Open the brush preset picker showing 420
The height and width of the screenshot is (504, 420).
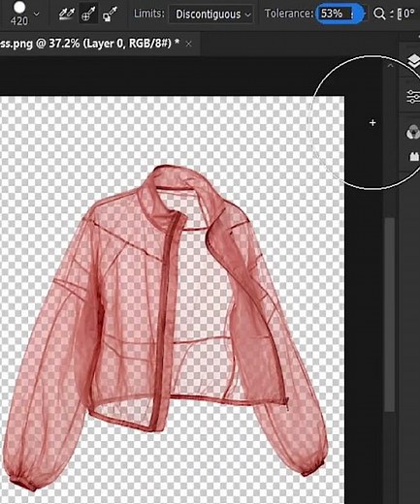[x=19, y=13]
